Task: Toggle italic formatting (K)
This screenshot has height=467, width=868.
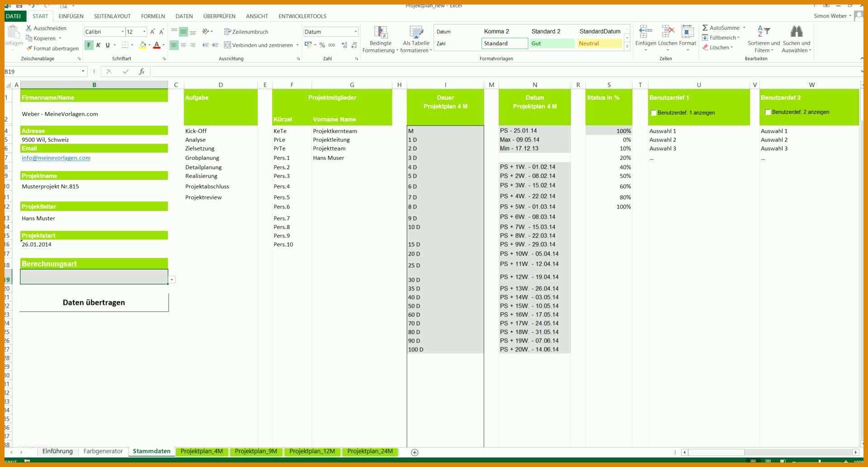Action: click(98, 45)
